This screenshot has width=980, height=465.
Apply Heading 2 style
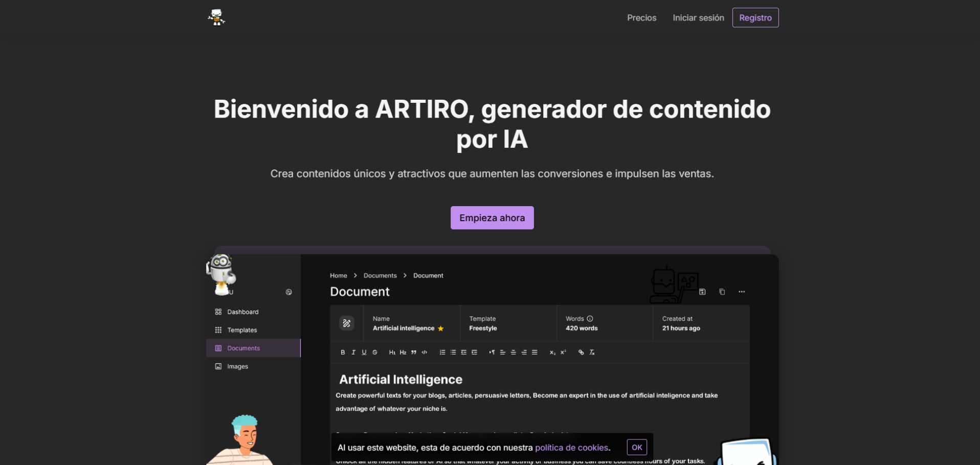pyautogui.click(x=403, y=352)
